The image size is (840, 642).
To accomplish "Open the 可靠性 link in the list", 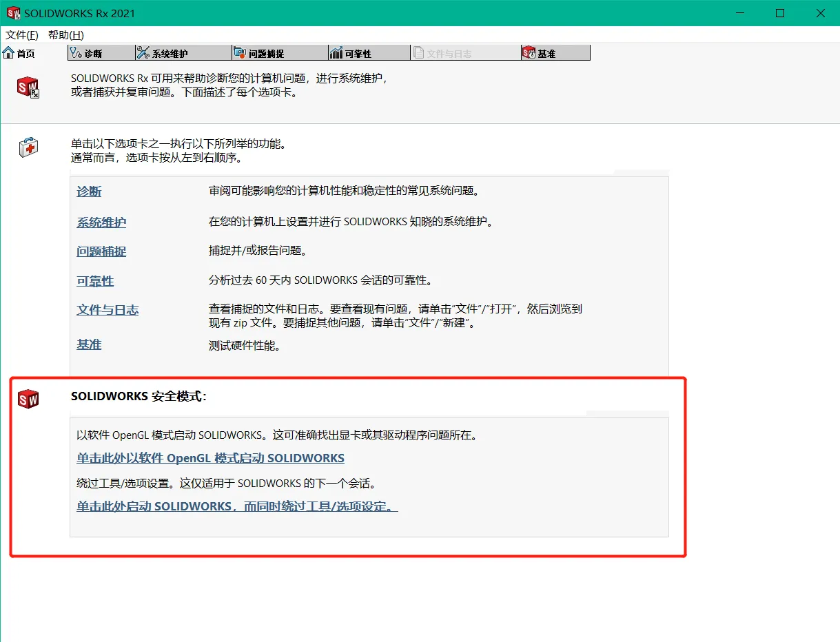I will (x=95, y=281).
